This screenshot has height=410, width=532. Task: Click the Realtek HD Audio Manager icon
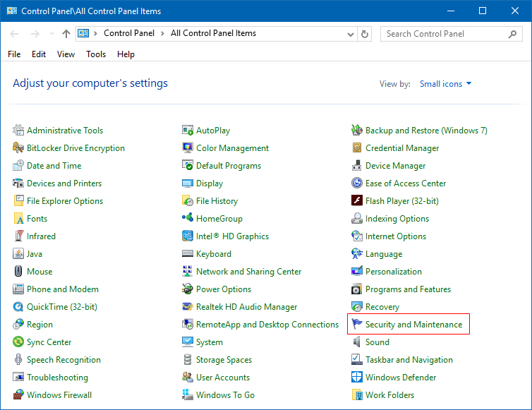[188, 306]
